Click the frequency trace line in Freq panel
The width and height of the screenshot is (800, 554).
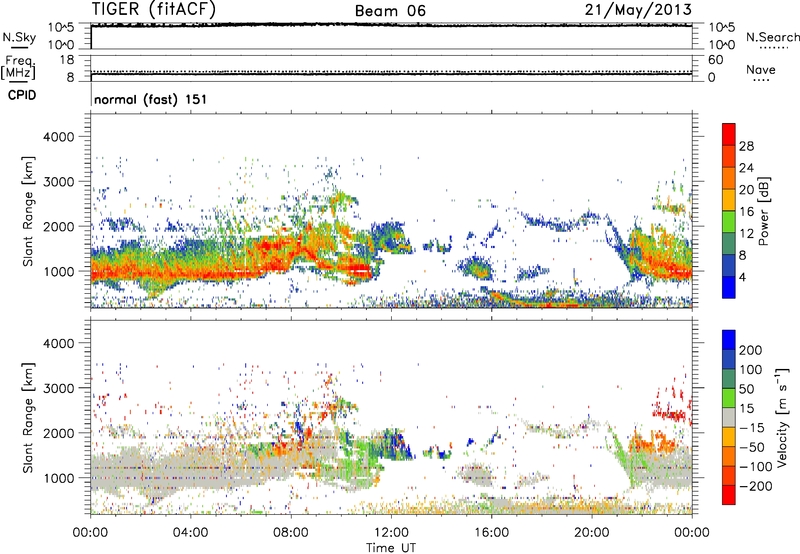point(391,74)
